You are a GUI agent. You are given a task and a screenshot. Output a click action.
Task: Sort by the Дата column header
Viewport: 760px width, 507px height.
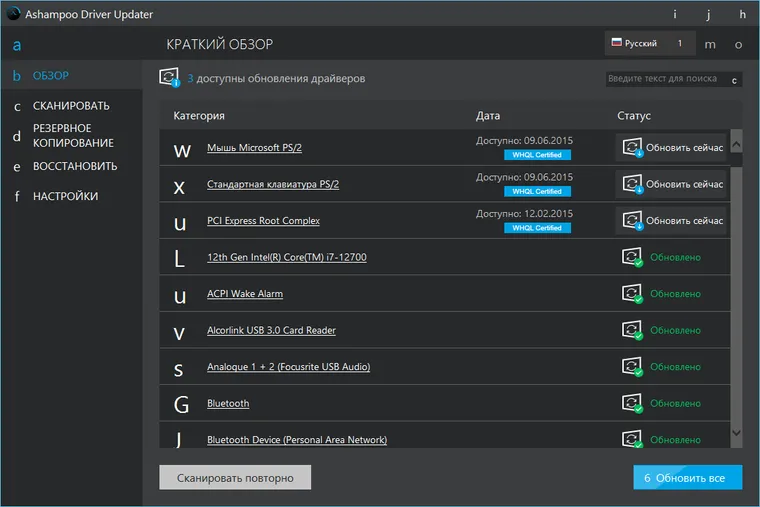click(x=488, y=116)
